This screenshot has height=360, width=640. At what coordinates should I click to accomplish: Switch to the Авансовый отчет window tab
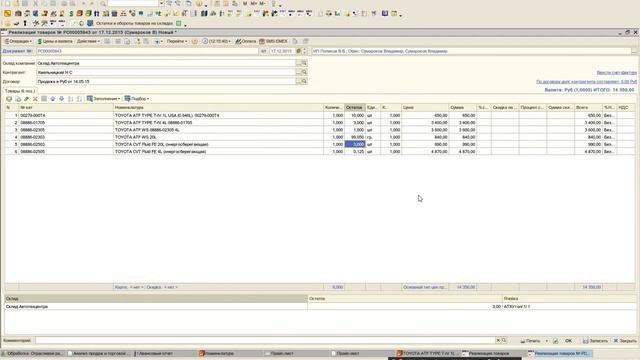pos(165,353)
